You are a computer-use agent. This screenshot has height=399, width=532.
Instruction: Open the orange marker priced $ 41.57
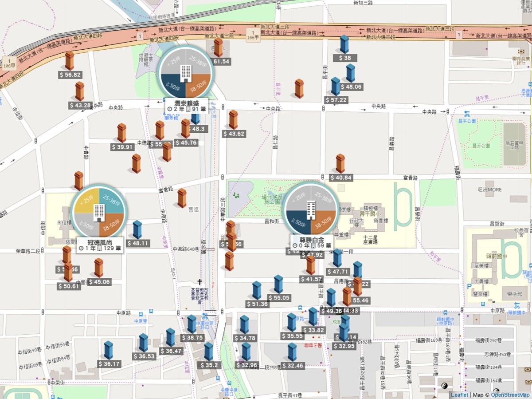coord(311,265)
